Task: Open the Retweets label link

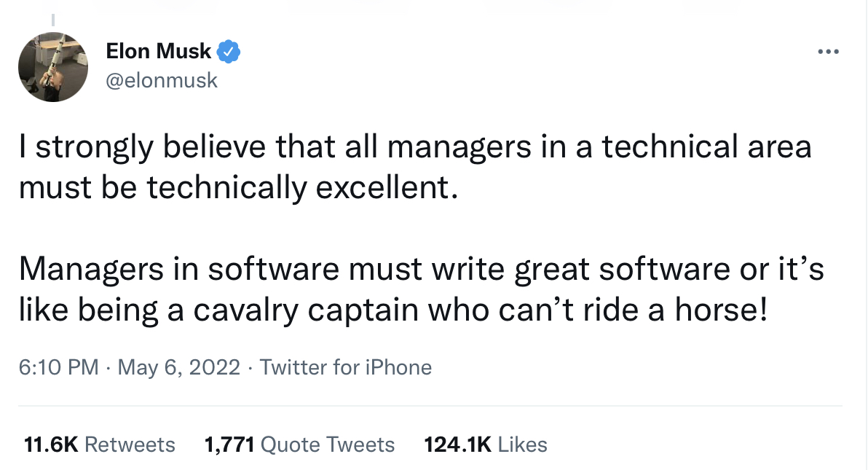Action: tap(130, 444)
